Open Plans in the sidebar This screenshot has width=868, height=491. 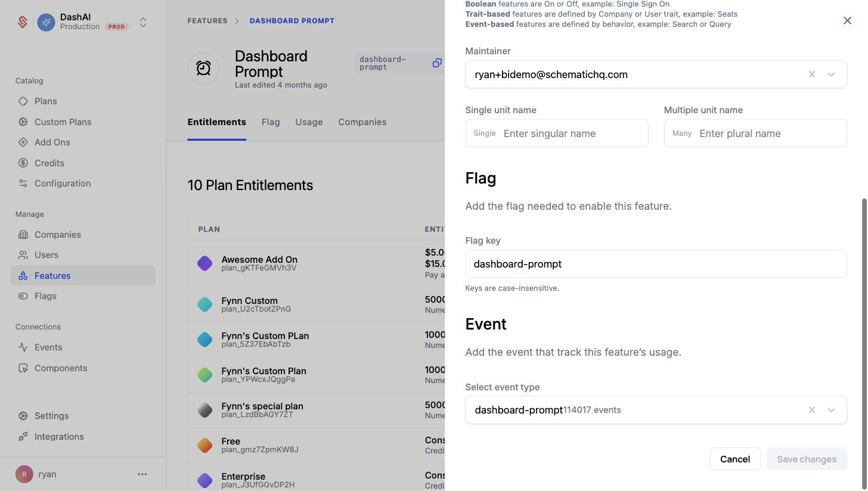coord(46,101)
